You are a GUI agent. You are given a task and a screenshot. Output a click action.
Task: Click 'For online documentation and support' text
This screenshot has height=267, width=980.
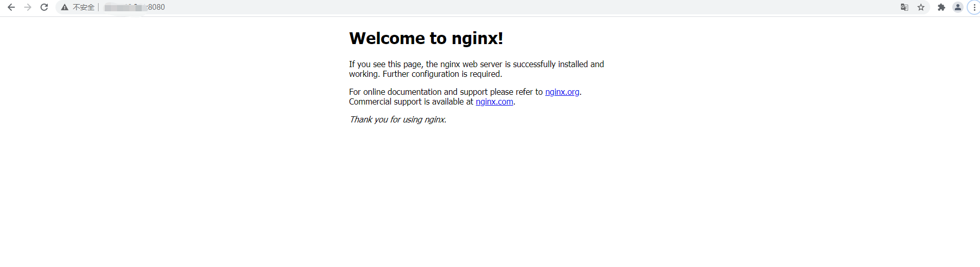click(x=418, y=92)
